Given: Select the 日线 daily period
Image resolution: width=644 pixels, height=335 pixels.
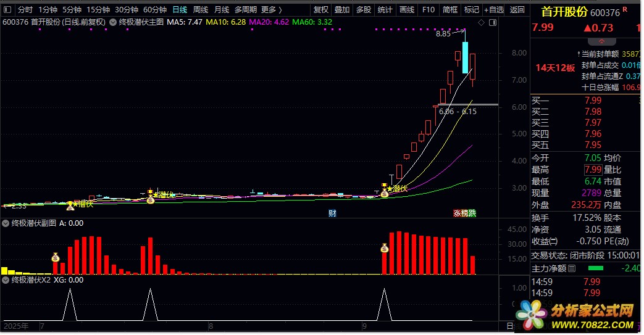Looking at the screenshot, I should (x=180, y=9).
